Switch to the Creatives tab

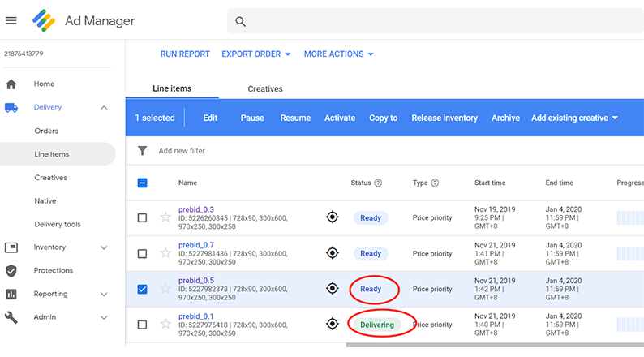click(x=265, y=88)
